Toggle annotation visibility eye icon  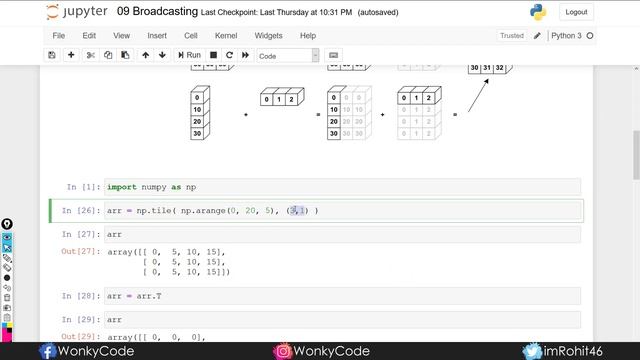(7, 238)
